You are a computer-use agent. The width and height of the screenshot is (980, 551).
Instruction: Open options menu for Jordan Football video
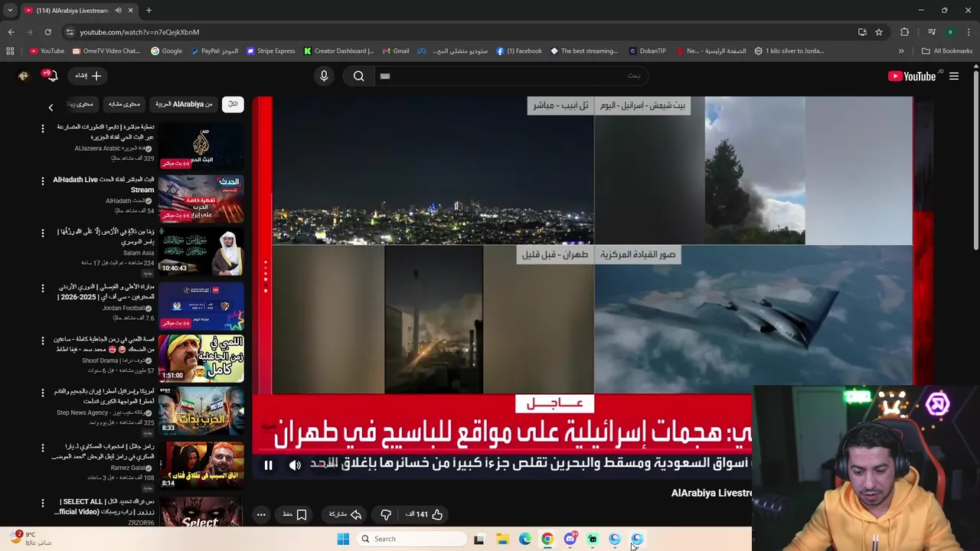[x=43, y=287]
